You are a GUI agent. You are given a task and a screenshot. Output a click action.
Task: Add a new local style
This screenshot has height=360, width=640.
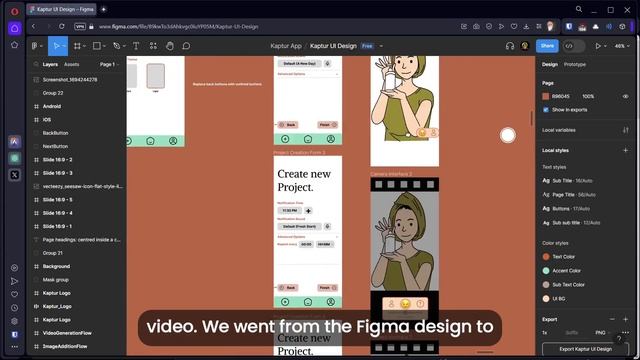point(625,150)
